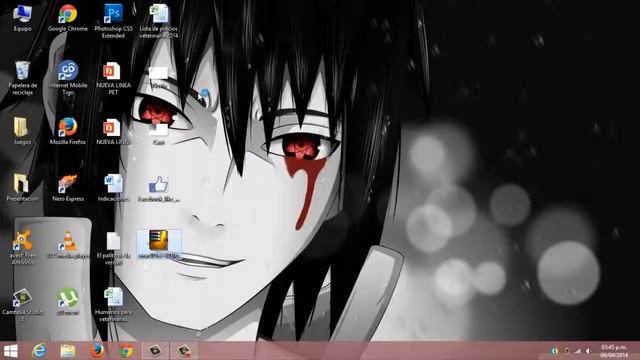Click the highlighted WinRAR archive icon
This screenshot has width=640, height=360.
pos(159,244)
